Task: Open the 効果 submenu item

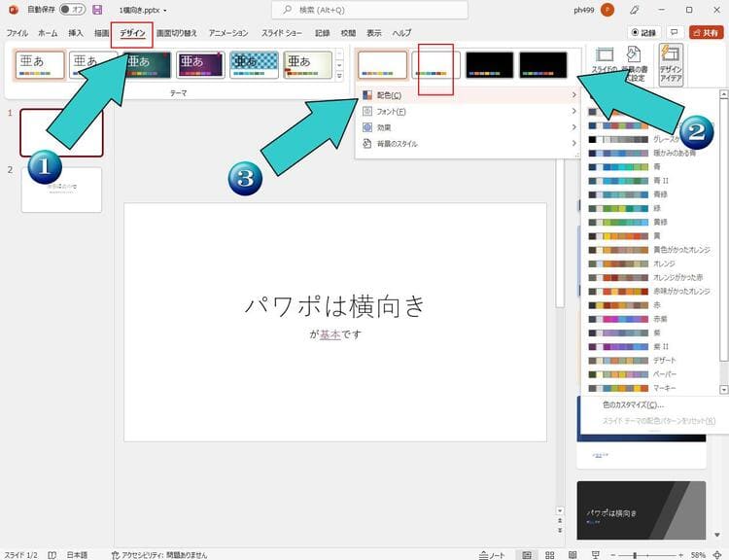Action: click(x=469, y=127)
